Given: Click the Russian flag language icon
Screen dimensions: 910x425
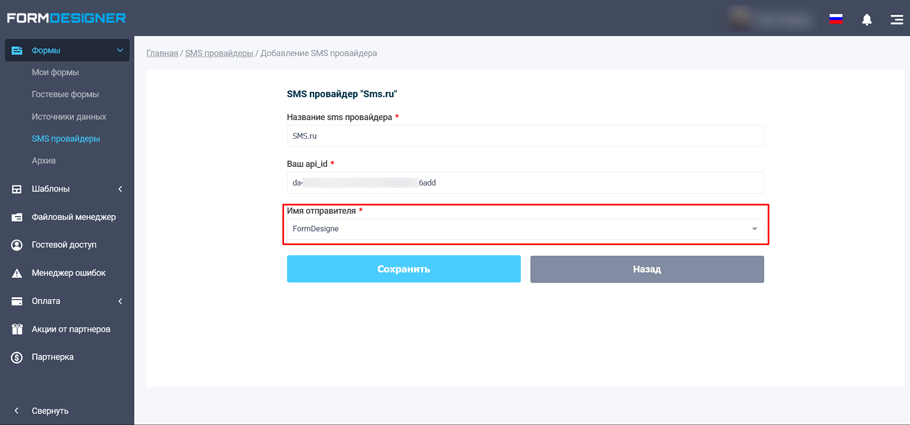Looking at the screenshot, I should click(x=836, y=19).
